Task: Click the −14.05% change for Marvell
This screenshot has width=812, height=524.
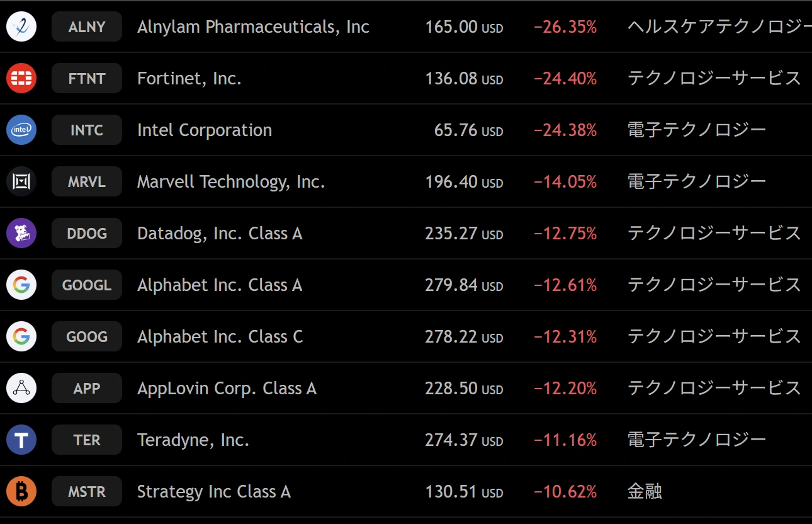Action: pyautogui.click(x=565, y=182)
